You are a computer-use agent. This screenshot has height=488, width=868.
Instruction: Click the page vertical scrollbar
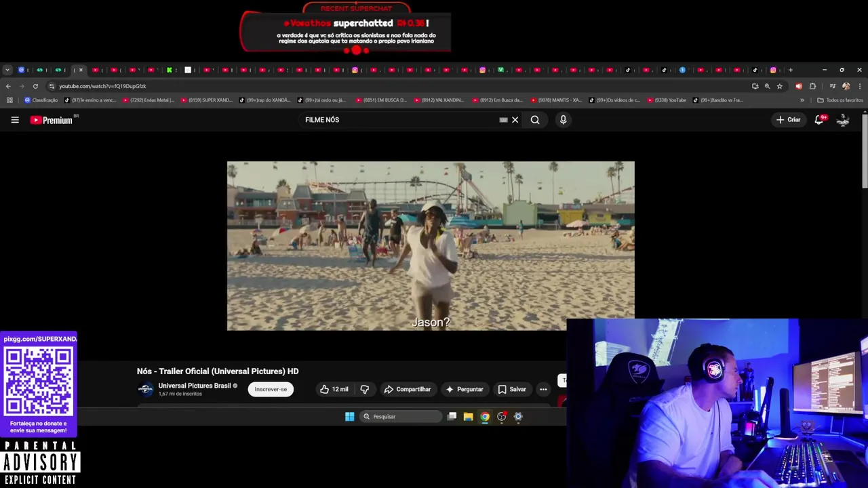pos(865,152)
